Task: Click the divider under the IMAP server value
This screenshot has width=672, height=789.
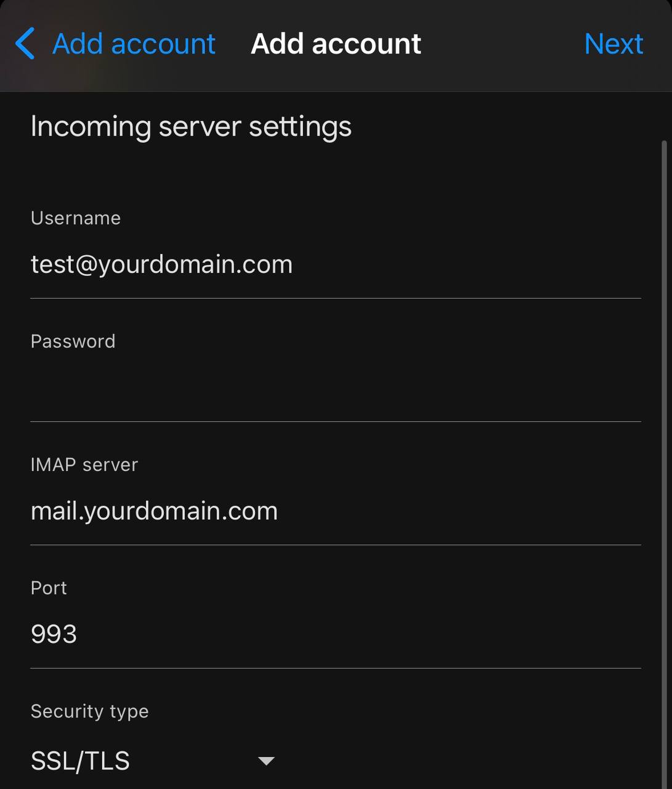Action: [336, 545]
